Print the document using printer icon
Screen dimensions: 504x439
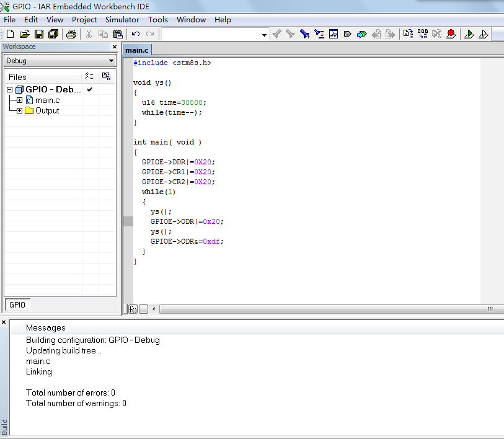click(x=71, y=33)
